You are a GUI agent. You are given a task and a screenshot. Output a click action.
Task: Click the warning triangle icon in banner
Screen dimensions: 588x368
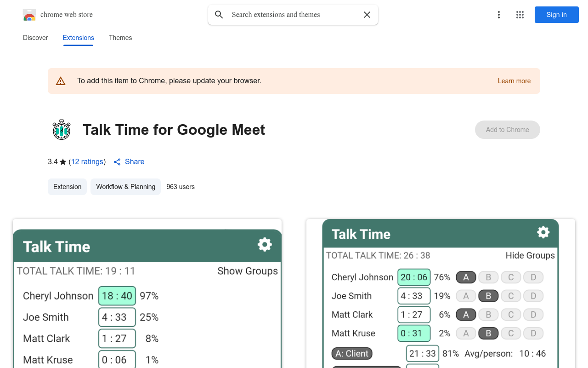tap(61, 81)
